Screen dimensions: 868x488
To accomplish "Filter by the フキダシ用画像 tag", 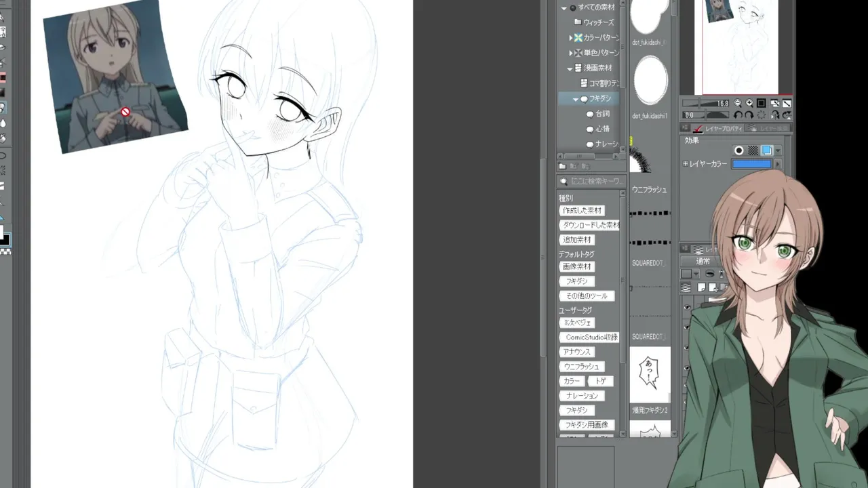I will 587,425.
